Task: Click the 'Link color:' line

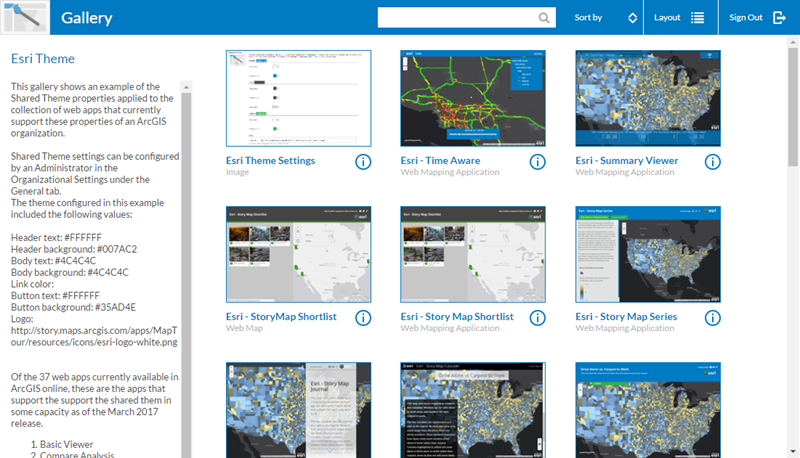Action: point(32,284)
